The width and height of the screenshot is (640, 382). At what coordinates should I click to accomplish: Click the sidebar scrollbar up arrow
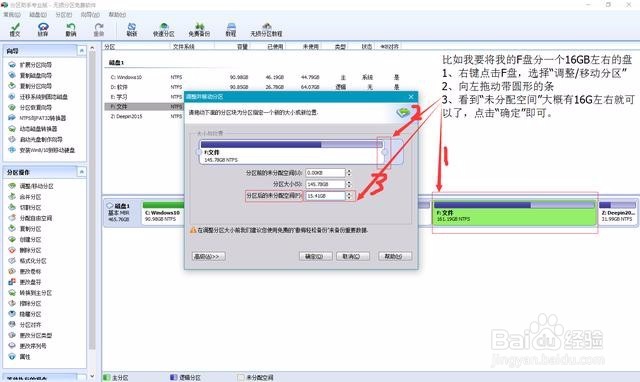pyautogui.click(x=92, y=48)
